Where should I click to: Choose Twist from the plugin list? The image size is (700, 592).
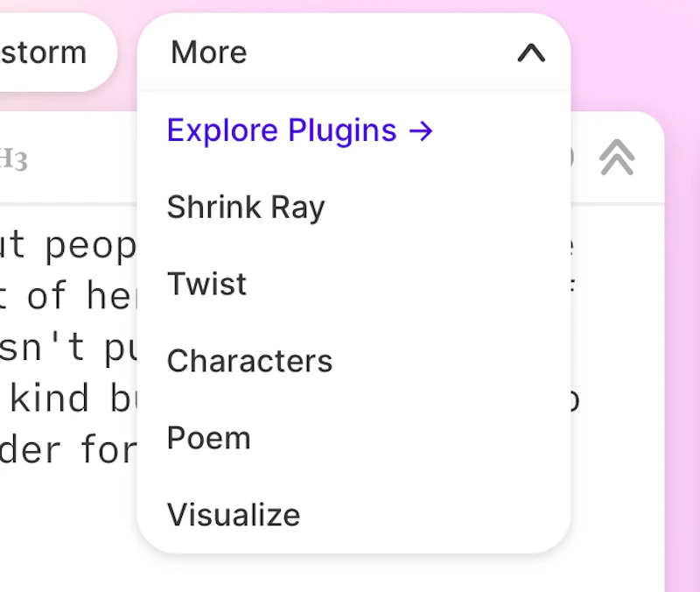click(x=206, y=285)
